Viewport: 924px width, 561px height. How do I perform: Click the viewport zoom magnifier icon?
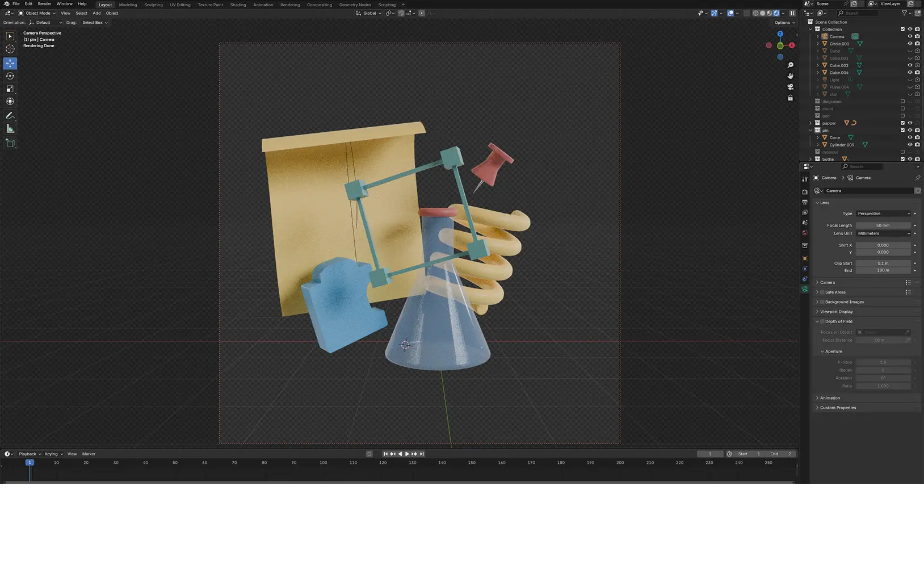(790, 65)
